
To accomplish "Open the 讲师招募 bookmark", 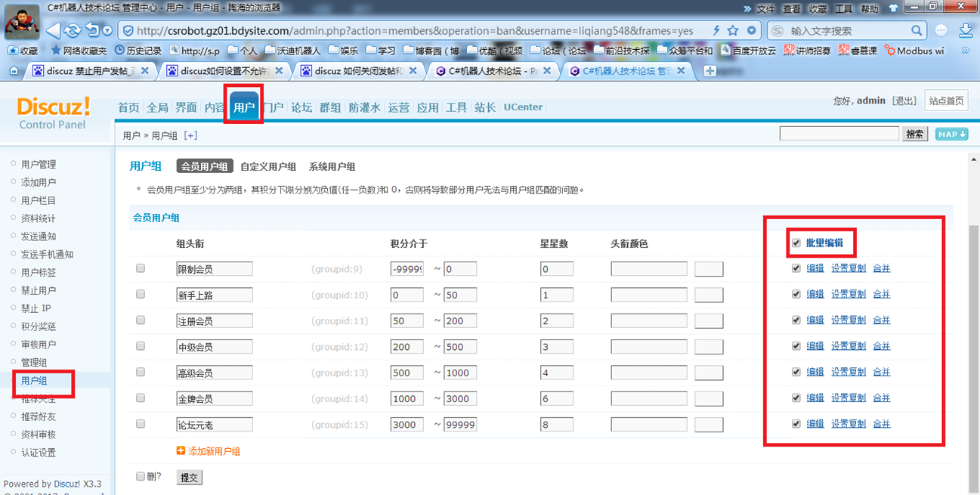I will point(807,51).
